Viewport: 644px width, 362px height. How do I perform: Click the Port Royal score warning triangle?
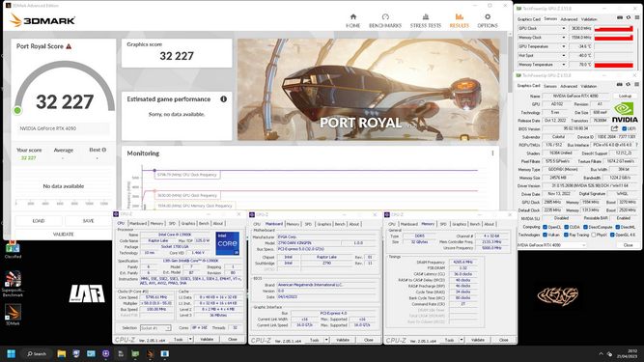69,46
